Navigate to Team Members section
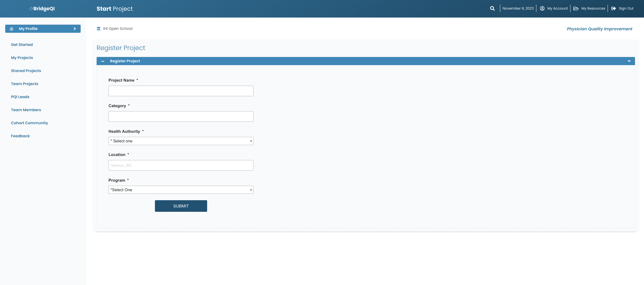This screenshot has height=285, width=644. click(26, 110)
